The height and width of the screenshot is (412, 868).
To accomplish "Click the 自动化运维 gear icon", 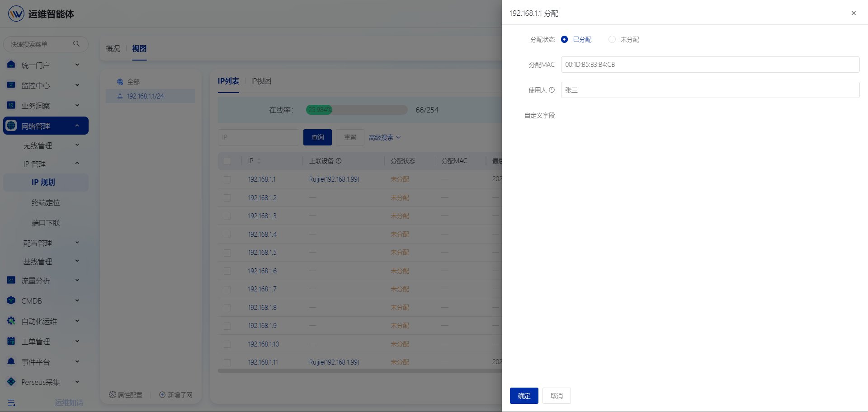I will (11, 321).
